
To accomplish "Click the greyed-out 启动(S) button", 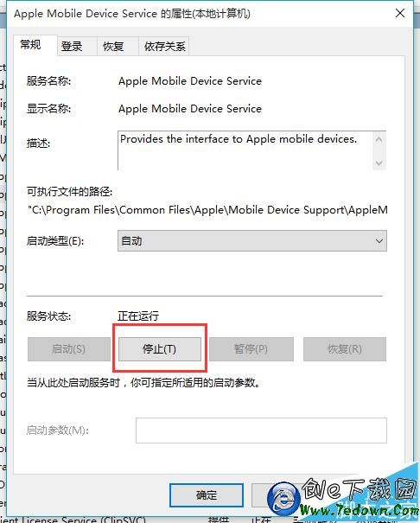I will 68,349.
